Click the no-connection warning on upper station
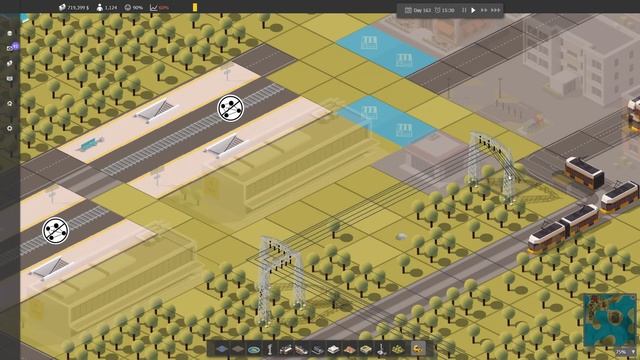 [231, 108]
